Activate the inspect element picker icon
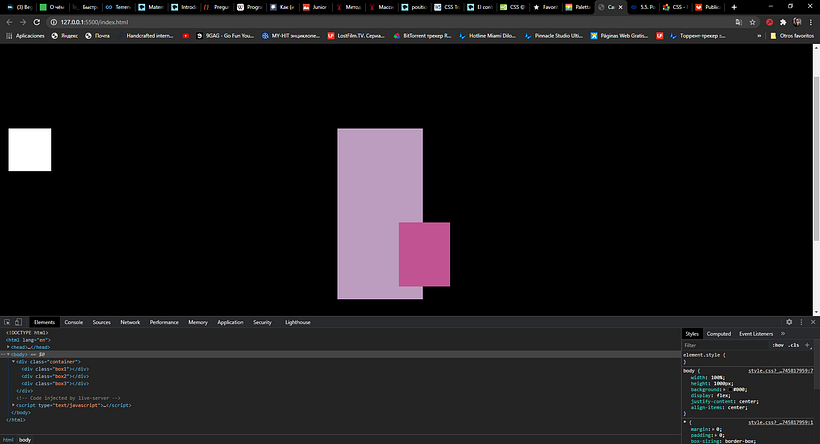 [x=7, y=322]
